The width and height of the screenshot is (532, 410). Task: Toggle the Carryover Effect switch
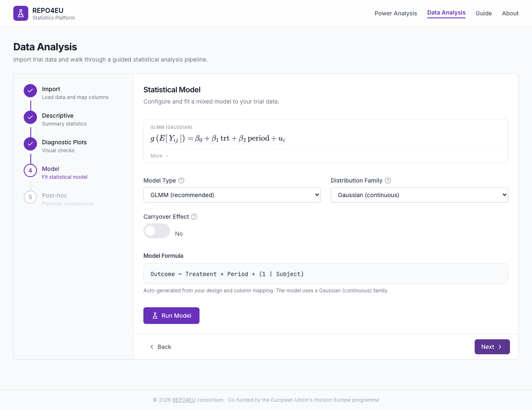pos(157,231)
